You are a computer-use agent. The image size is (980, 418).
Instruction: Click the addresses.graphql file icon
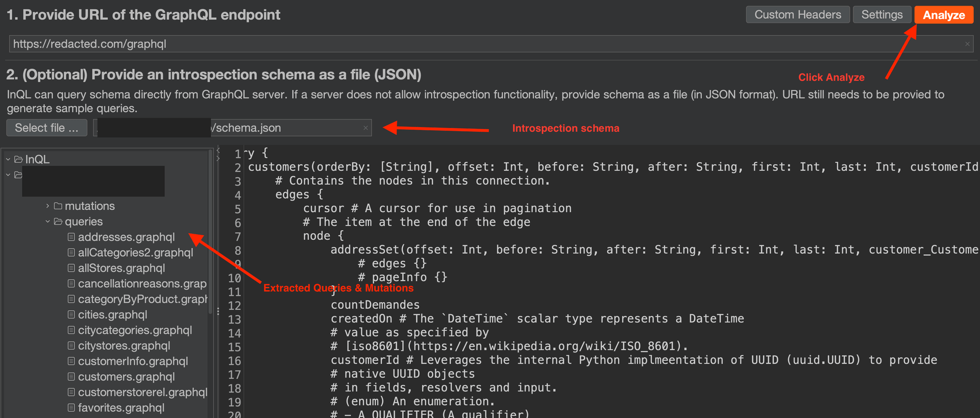point(71,237)
